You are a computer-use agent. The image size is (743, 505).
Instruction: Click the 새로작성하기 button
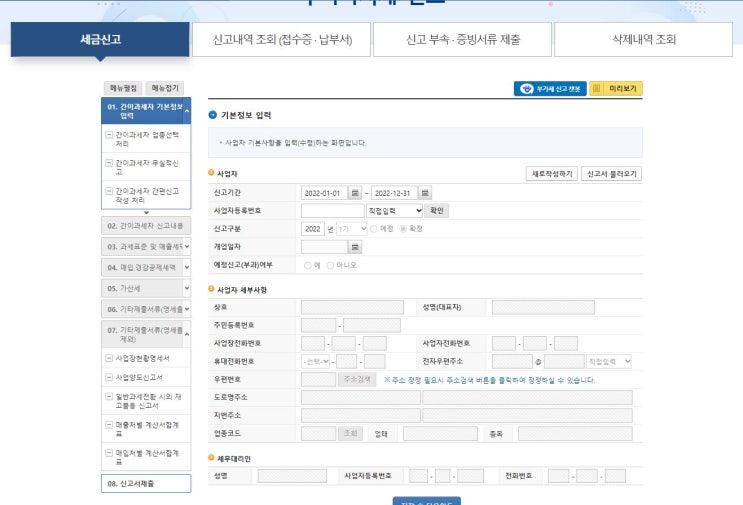552,174
